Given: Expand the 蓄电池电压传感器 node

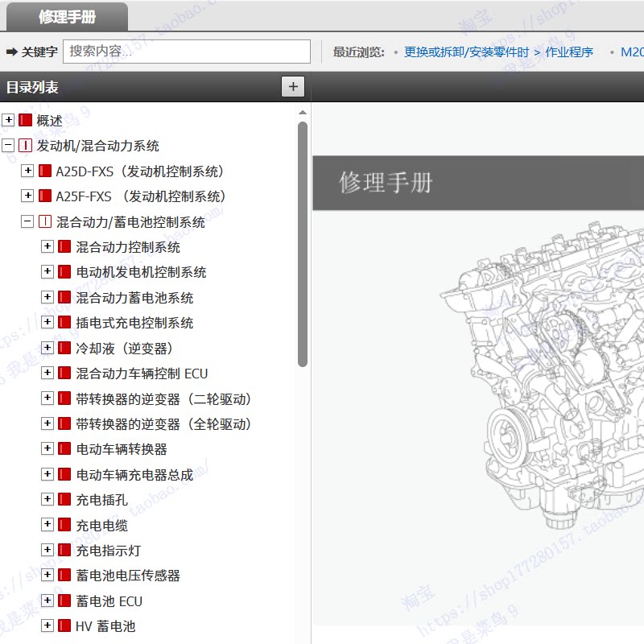Looking at the screenshot, I should (47, 575).
